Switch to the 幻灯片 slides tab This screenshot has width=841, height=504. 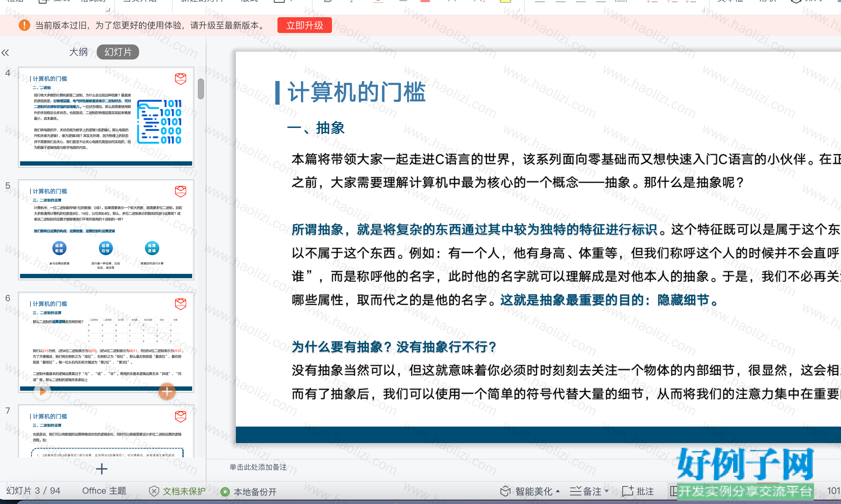coord(118,52)
